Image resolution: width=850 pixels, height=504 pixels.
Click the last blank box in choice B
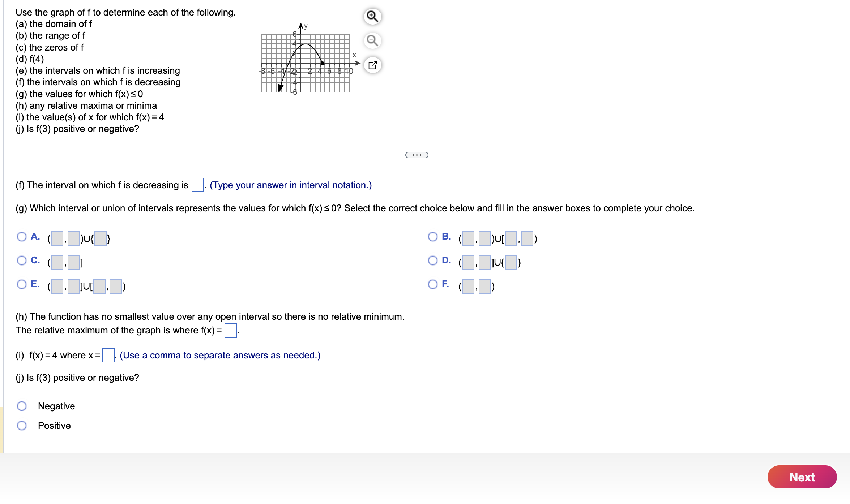527,239
